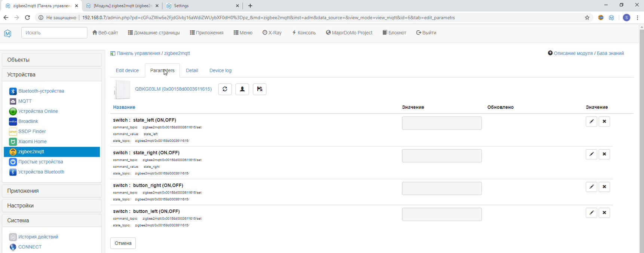This screenshot has height=253, width=644.
Task: Delete the state_left parameter with the X icon
Action: [604, 122]
